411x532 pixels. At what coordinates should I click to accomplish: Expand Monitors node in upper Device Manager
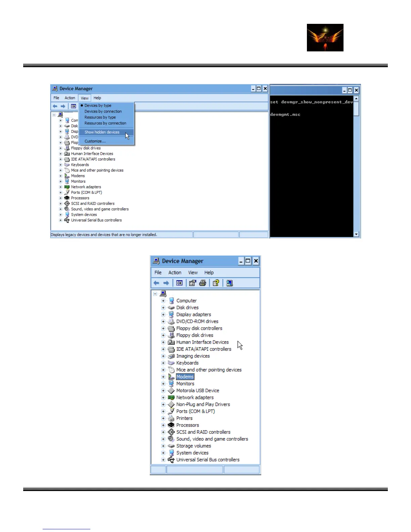pyautogui.click(x=60, y=181)
